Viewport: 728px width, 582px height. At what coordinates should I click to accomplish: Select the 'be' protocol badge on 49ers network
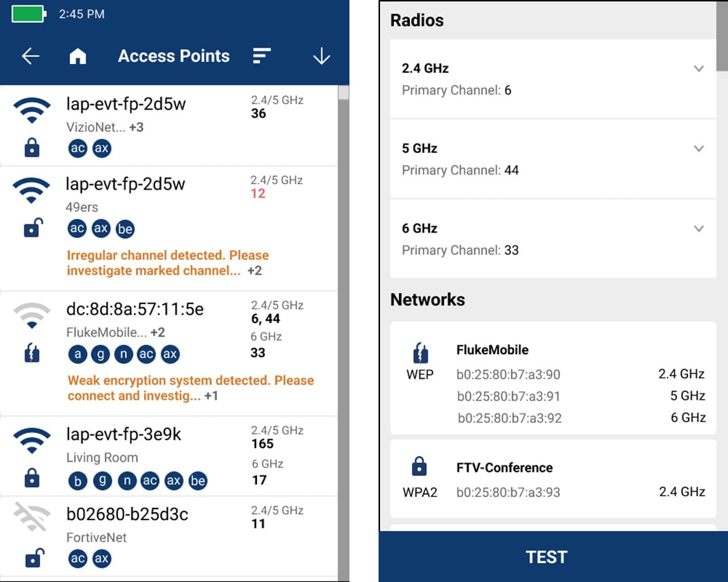click(x=125, y=228)
